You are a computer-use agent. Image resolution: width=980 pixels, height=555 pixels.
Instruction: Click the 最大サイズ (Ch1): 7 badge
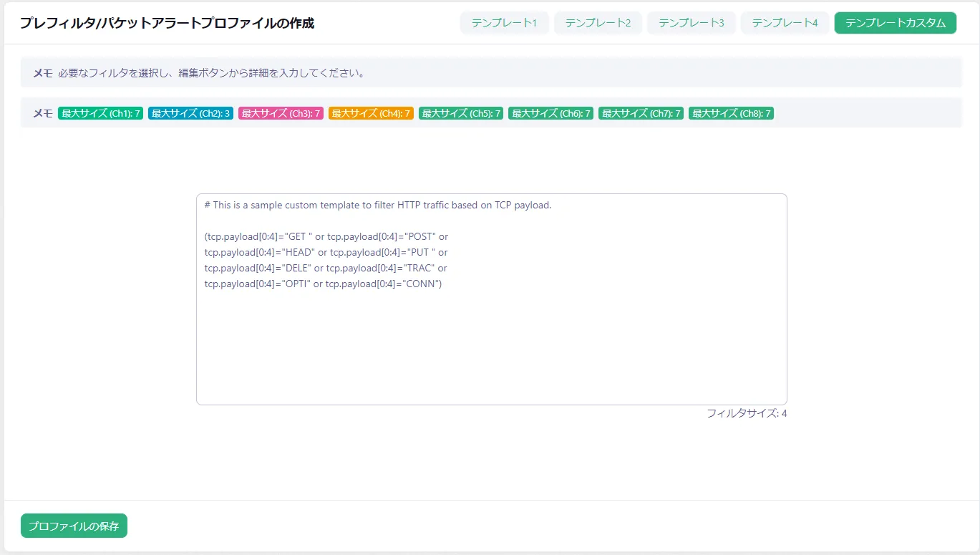(x=101, y=113)
